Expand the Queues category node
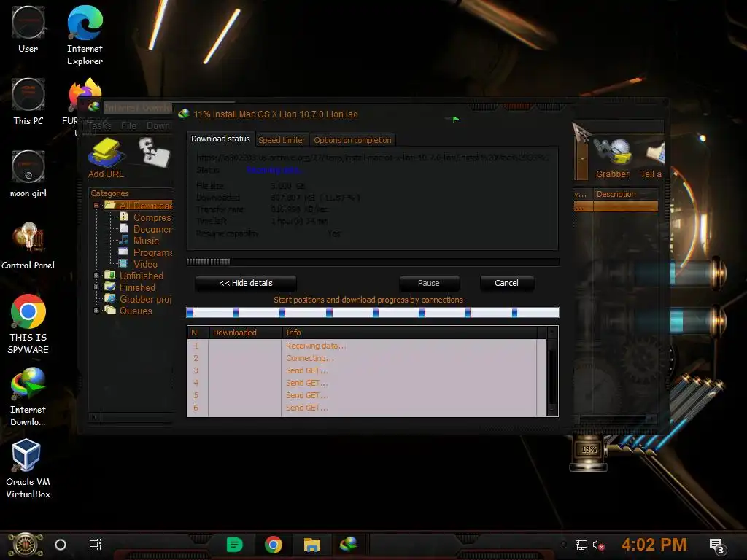 point(96,311)
